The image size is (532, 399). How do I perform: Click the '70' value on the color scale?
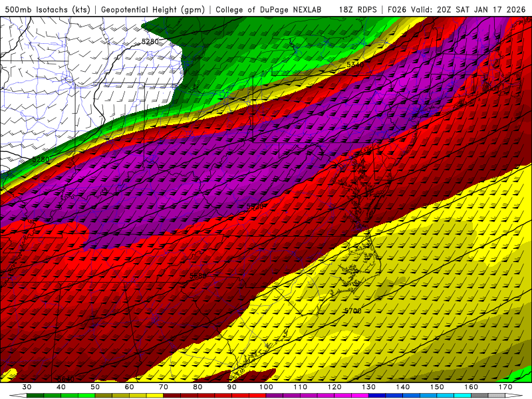tap(164, 387)
